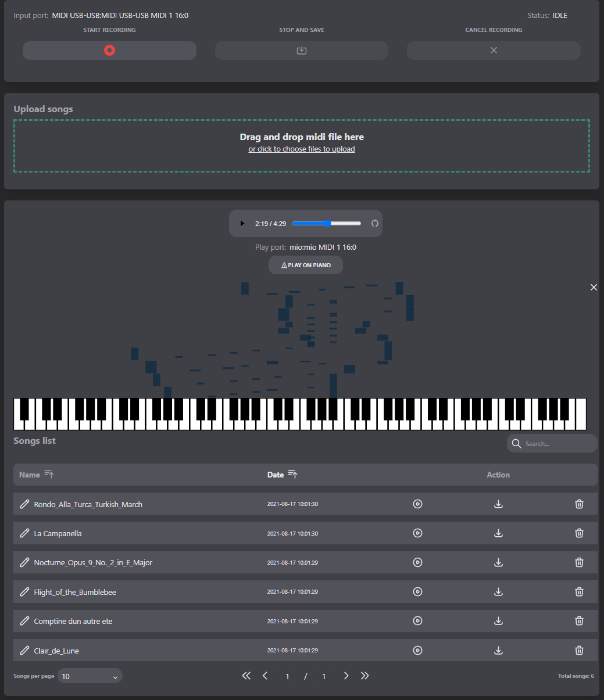Go to the next page of songs
Image resolution: width=604 pixels, height=700 pixels.
[346, 676]
